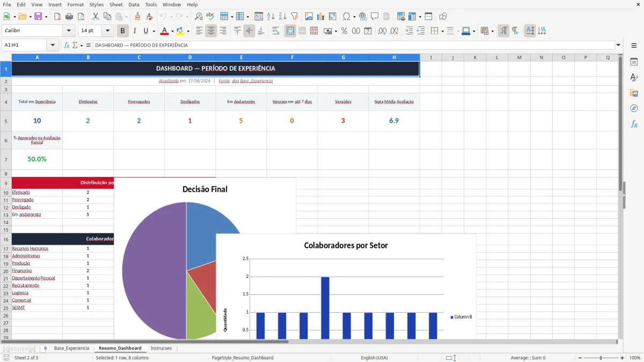Click the Save document icon
Image resolution: width=644 pixels, height=362 pixels.
pos(38,17)
